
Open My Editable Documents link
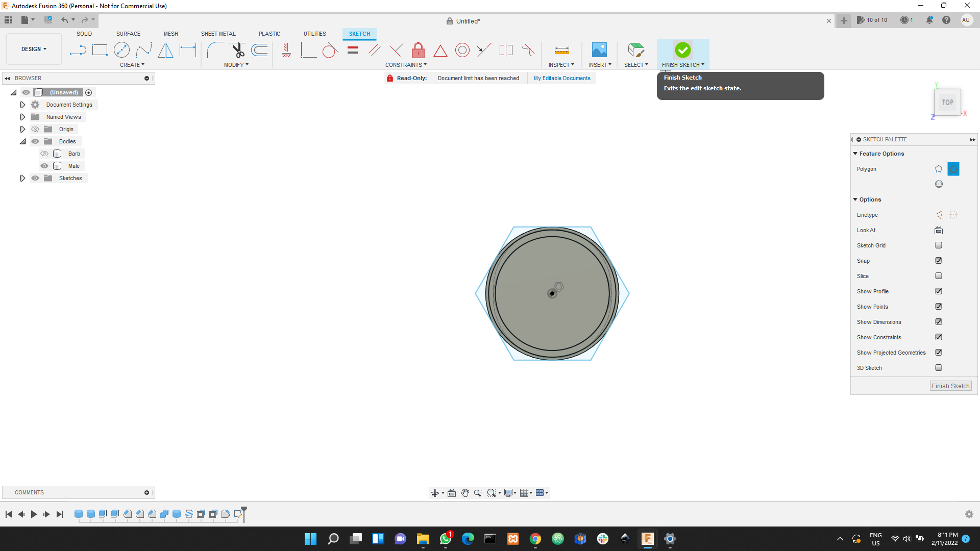coord(562,78)
